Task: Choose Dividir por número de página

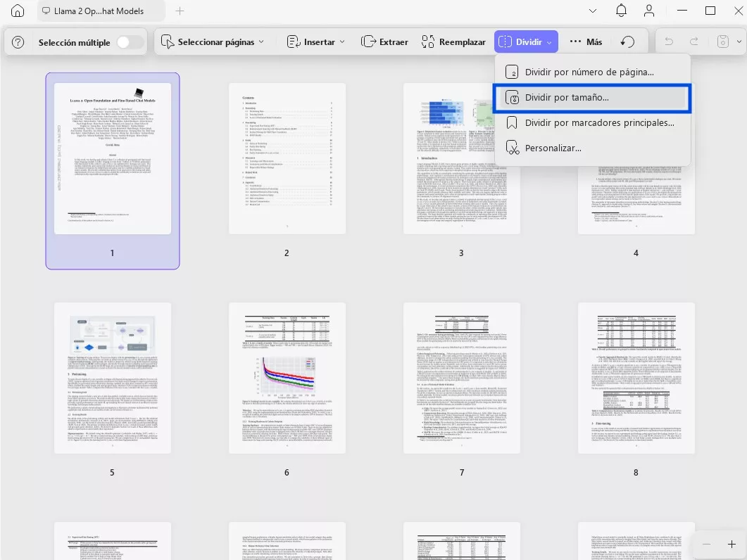Action: coord(592,72)
